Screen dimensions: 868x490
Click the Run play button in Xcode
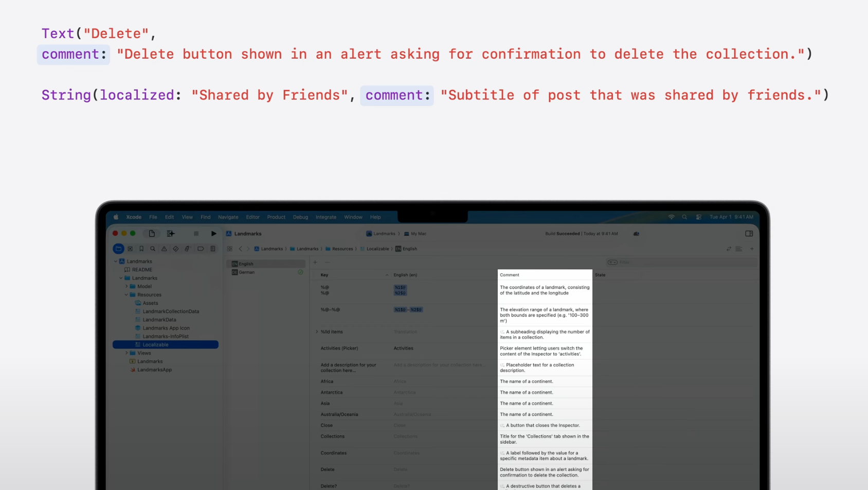[213, 234]
